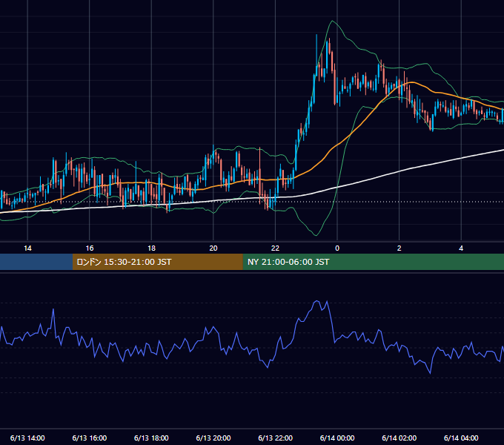Click the 6/13 14:00 date label

[x=27, y=438]
